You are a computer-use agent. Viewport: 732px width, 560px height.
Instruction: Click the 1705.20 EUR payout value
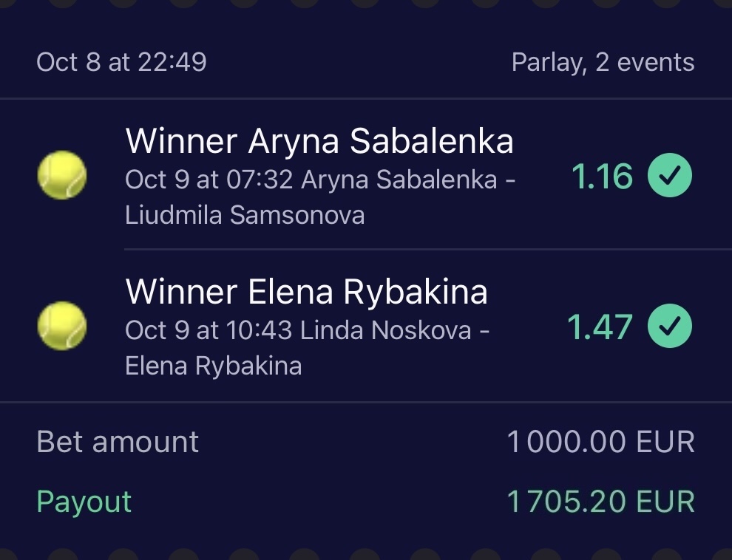(x=600, y=502)
